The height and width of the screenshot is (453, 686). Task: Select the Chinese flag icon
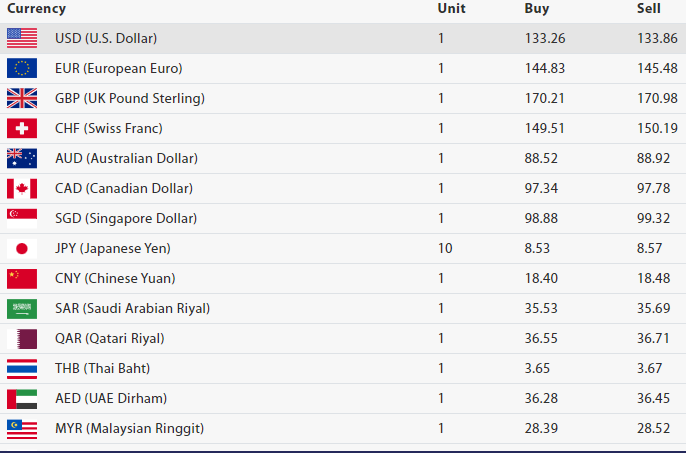(x=22, y=278)
